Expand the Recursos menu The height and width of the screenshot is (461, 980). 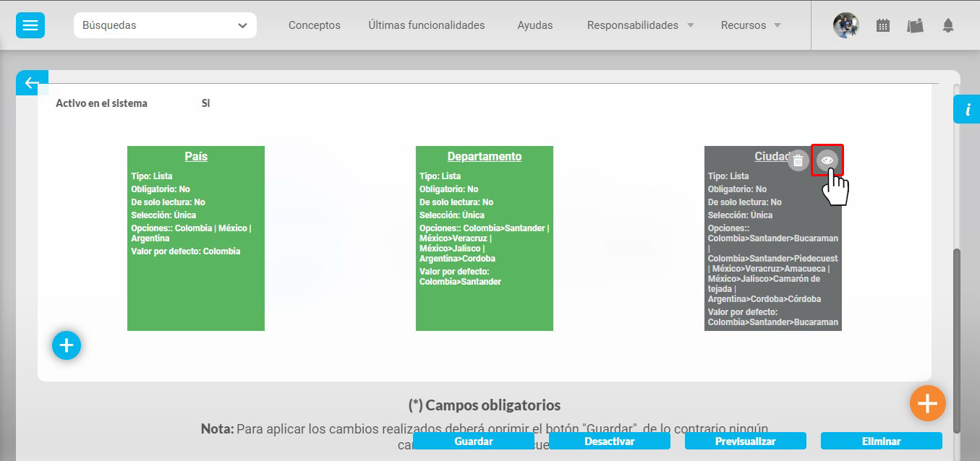[x=751, y=25]
